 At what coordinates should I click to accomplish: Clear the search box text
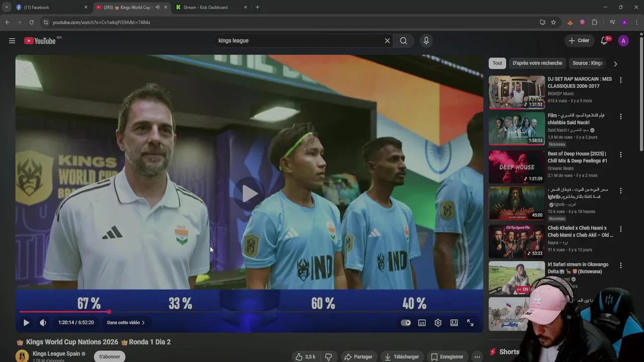[387, 41]
